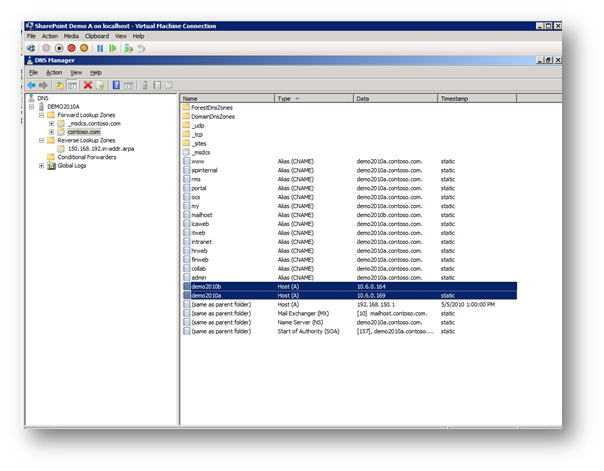Click the blue Help question mark icon

(116, 85)
